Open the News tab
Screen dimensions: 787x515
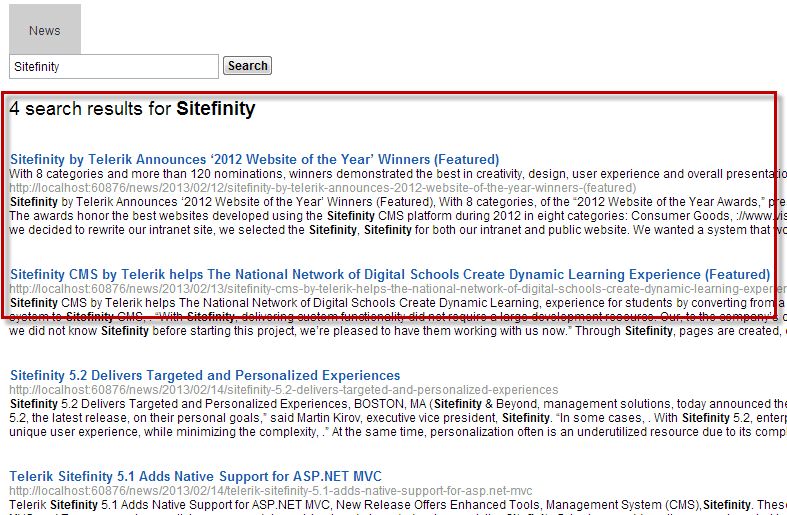coord(44,30)
